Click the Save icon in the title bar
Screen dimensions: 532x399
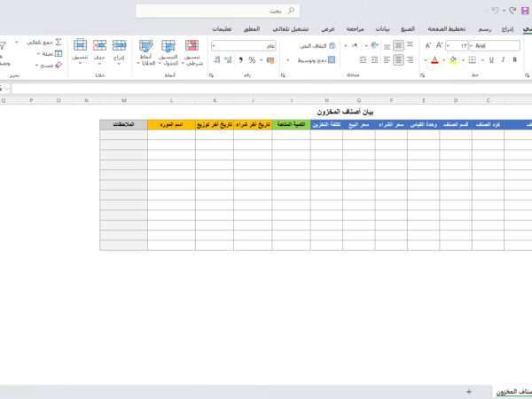coord(526,11)
